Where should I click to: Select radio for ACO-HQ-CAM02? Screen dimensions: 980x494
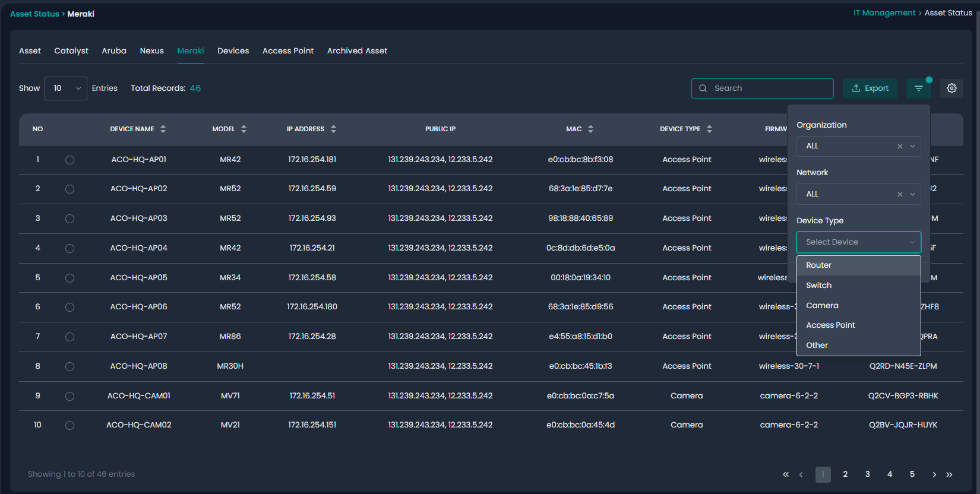click(69, 425)
